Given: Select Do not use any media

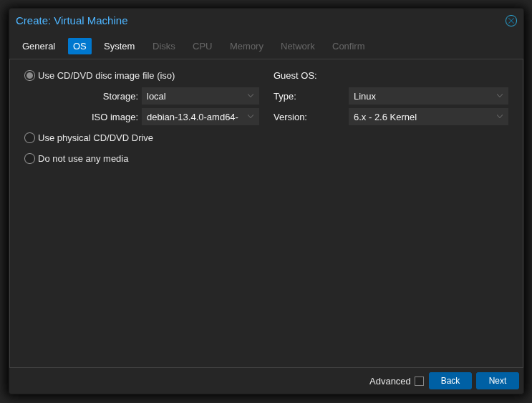Looking at the screenshot, I should click(x=29, y=159).
